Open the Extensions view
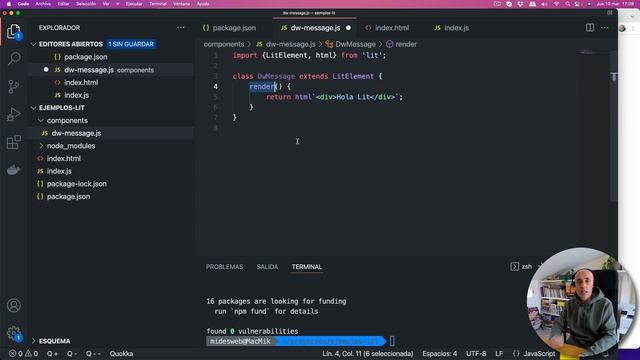The image size is (640, 360). coord(14,142)
